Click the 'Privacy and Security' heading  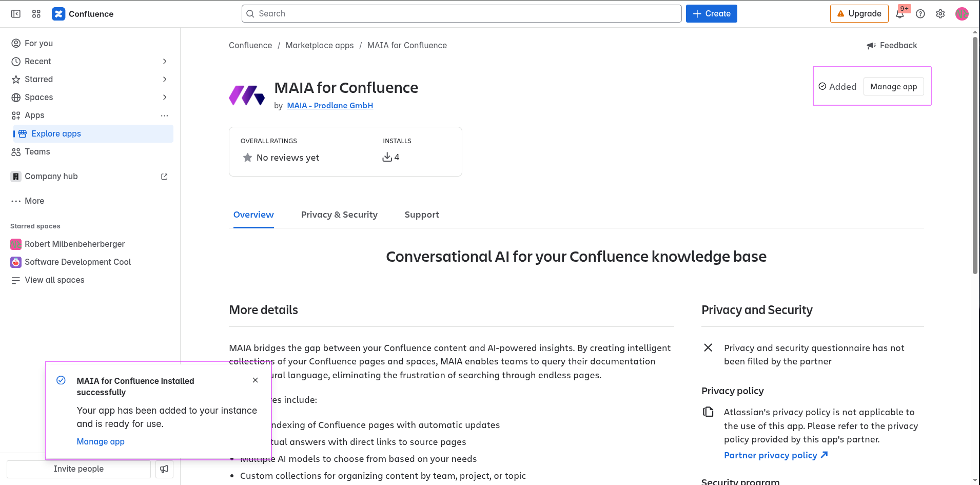(x=757, y=310)
